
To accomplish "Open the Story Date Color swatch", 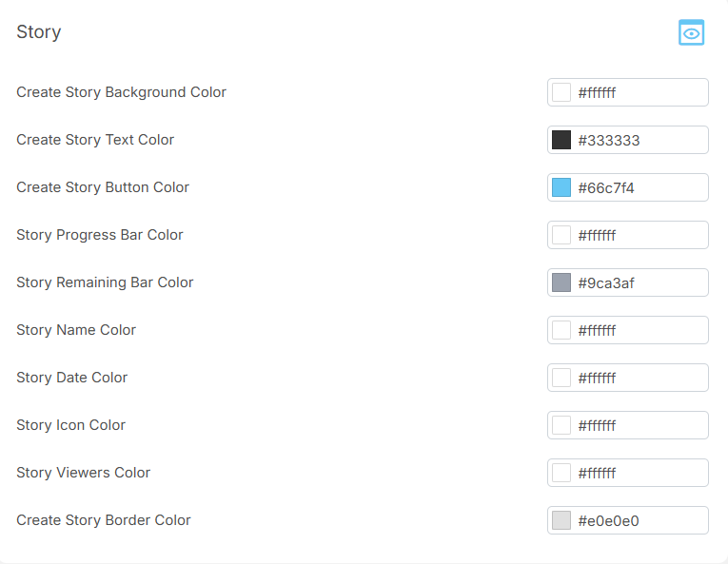I will (x=561, y=378).
